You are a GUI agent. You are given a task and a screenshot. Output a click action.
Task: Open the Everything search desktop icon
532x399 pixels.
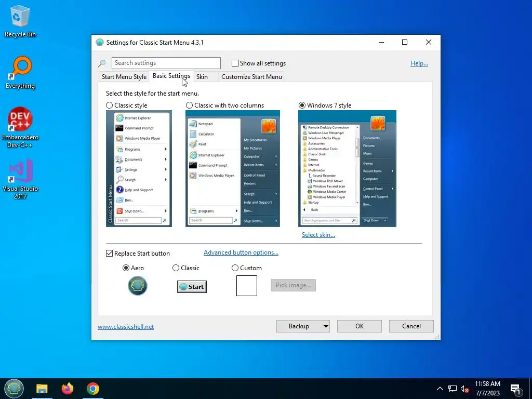coord(20,73)
